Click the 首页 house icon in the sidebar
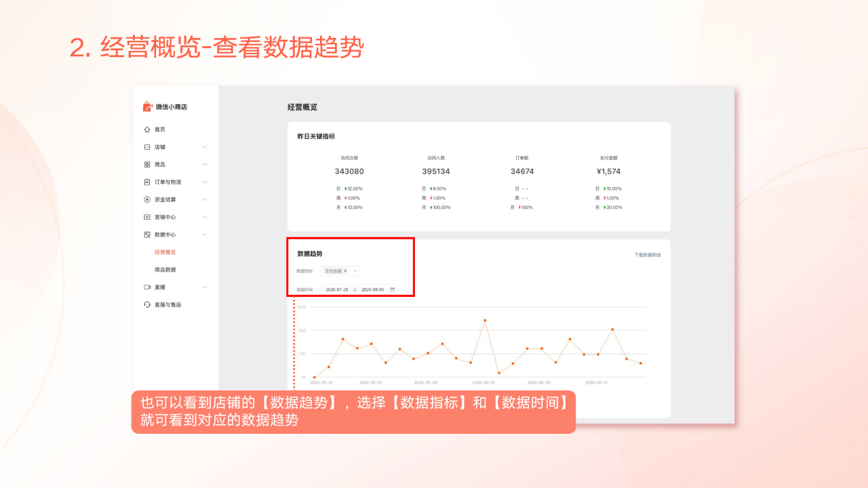This screenshot has height=488, width=868. [x=147, y=129]
